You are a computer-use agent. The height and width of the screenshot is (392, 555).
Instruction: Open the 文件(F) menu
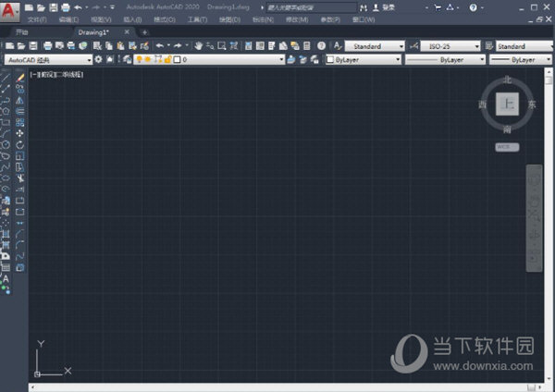(37, 19)
